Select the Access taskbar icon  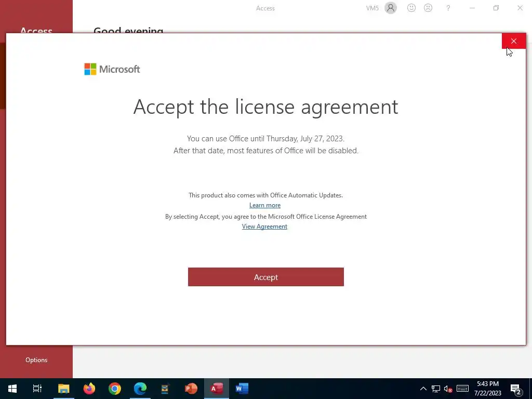click(x=217, y=389)
